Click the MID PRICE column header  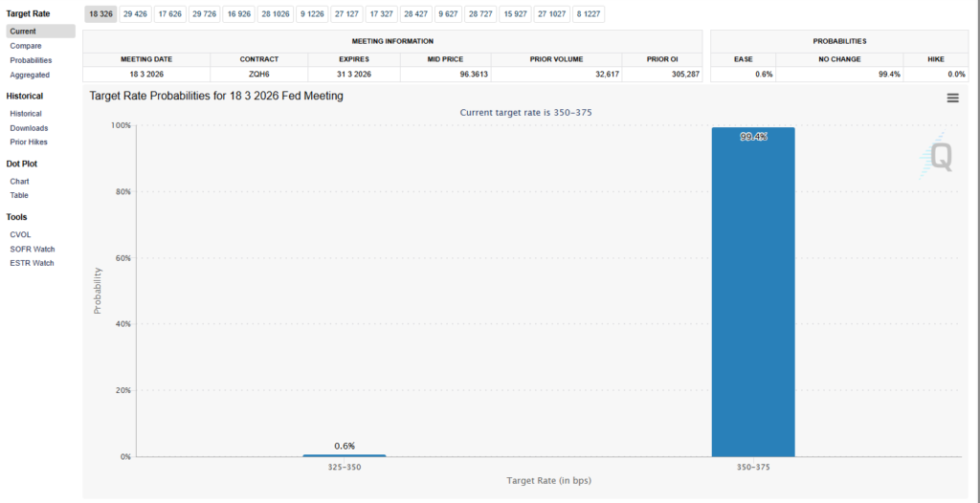coord(446,59)
